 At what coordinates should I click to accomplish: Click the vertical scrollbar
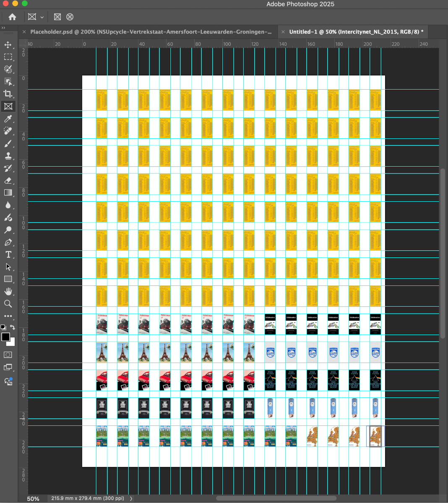pyautogui.click(x=443, y=253)
